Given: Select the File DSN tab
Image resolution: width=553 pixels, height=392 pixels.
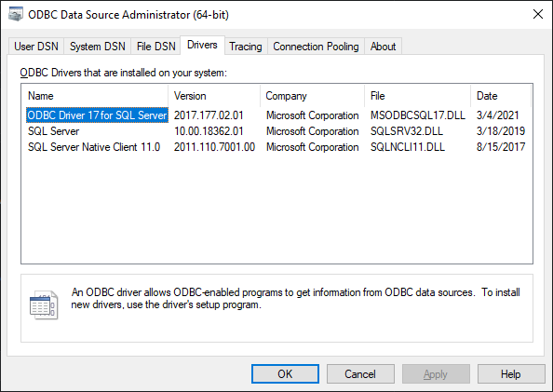Looking at the screenshot, I should 155,47.
